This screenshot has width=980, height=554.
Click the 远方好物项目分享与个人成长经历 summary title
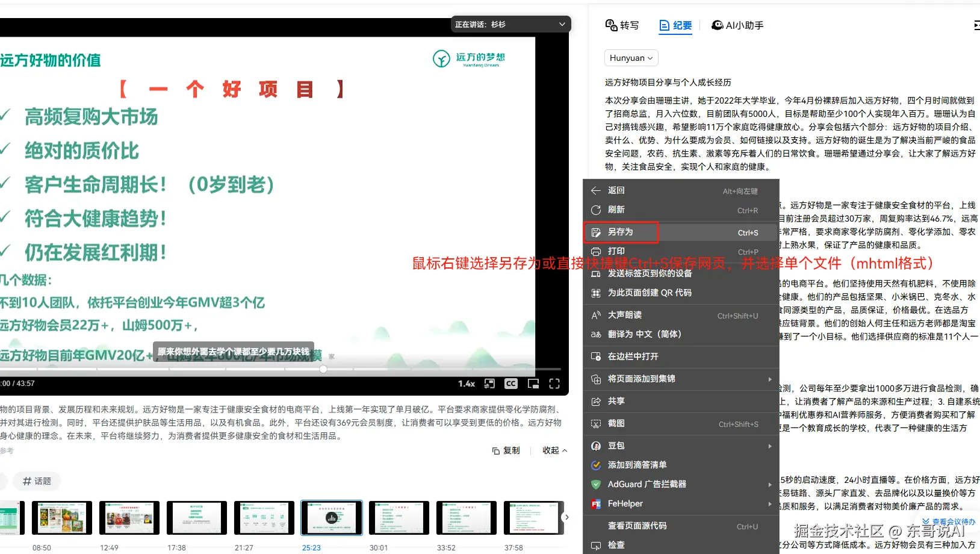point(668,82)
